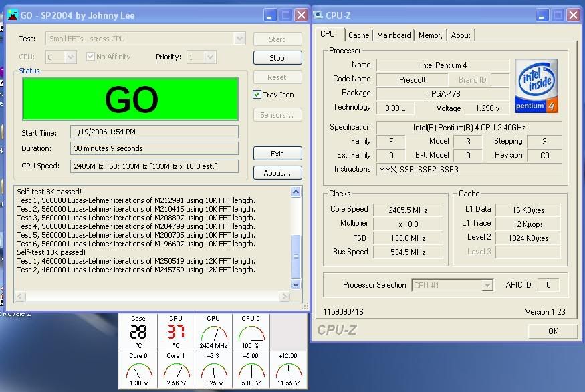Click the Duration field
The width and height of the screenshot is (585, 392).
[x=154, y=148]
